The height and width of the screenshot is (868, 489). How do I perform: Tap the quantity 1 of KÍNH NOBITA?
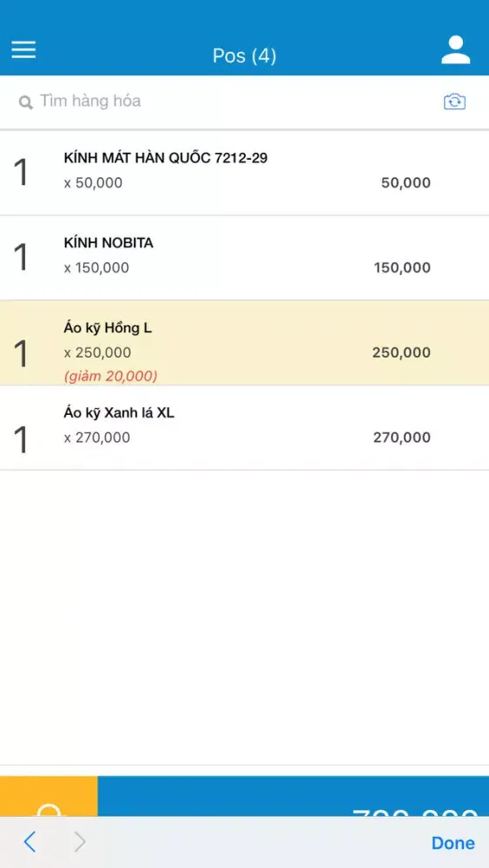(x=21, y=258)
